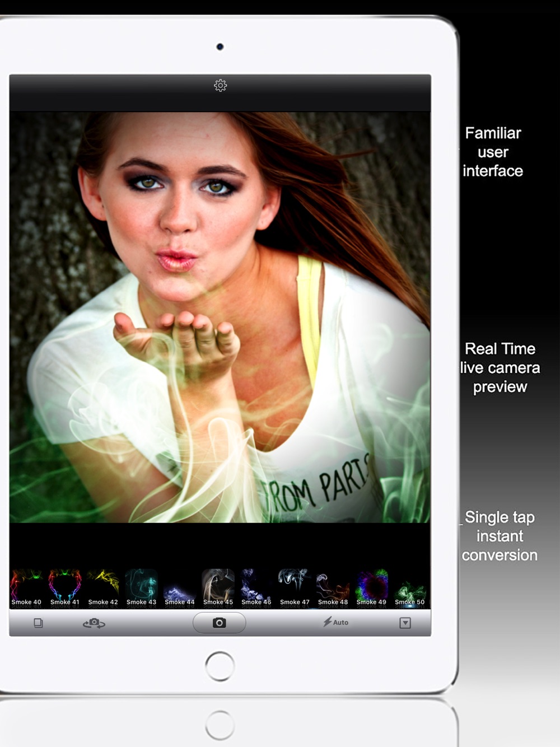This screenshot has height=747, width=560.
Task: Open the photo library icon
Action: click(38, 623)
